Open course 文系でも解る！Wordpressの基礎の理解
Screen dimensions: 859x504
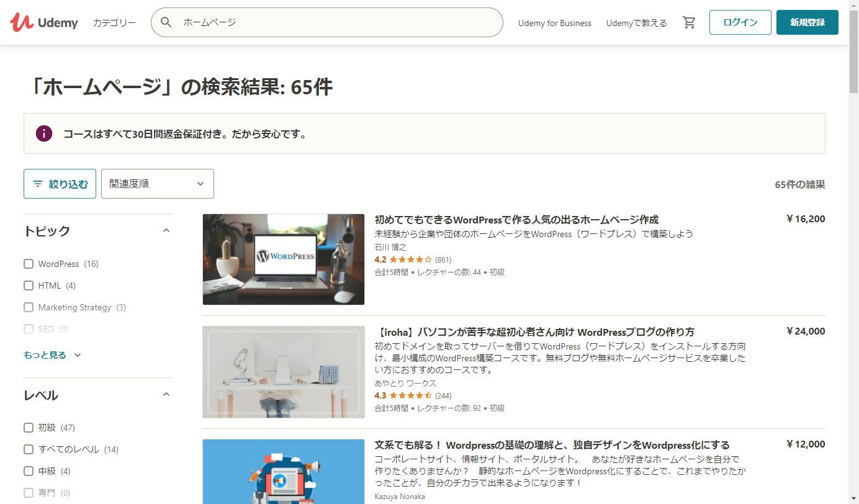tap(552, 445)
